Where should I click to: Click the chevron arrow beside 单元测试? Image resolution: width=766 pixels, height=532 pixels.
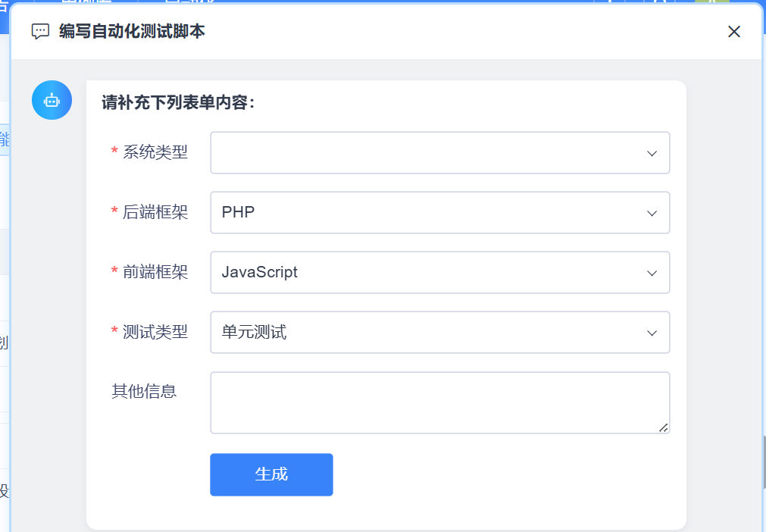[652, 333]
